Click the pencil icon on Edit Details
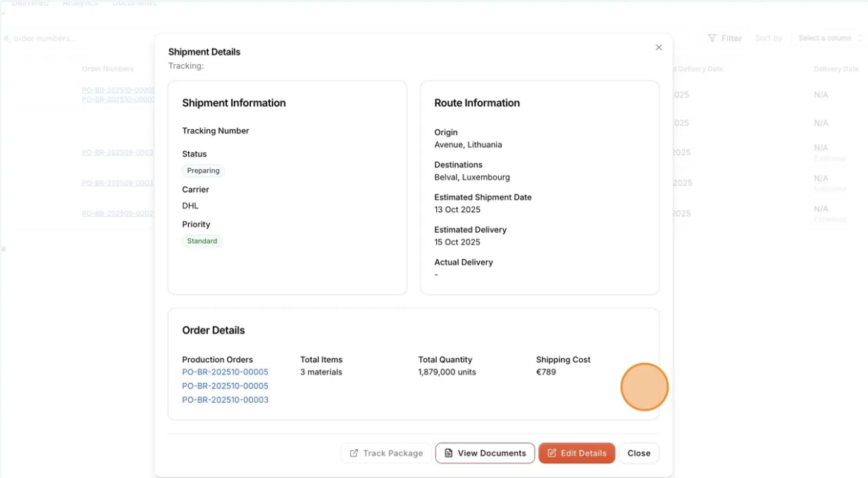 coord(552,453)
